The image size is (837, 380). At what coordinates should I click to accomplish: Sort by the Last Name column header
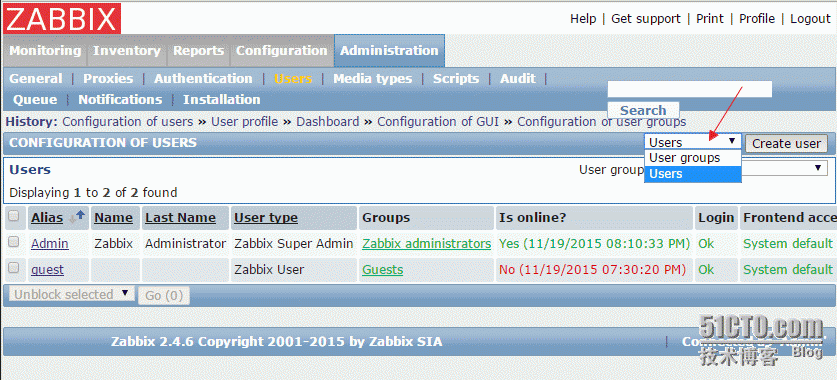(x=180, y=218)
